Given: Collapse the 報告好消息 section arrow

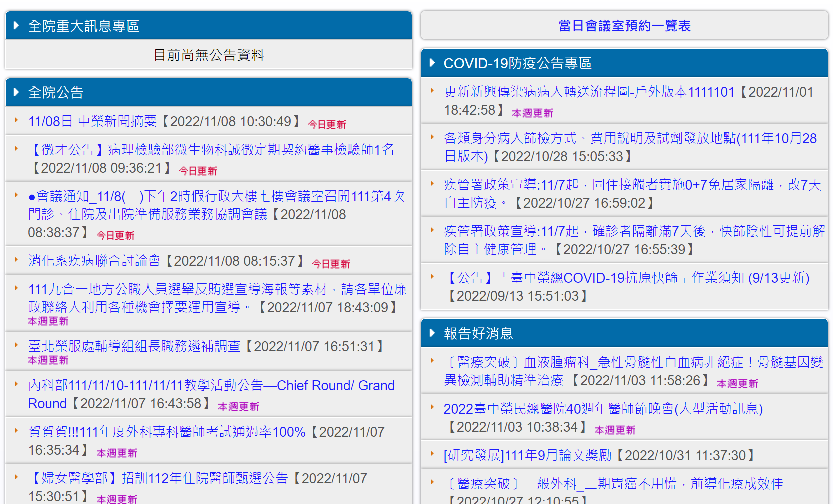Looking at the screenshot, I should pyautogui.click(x=432, y=333).
